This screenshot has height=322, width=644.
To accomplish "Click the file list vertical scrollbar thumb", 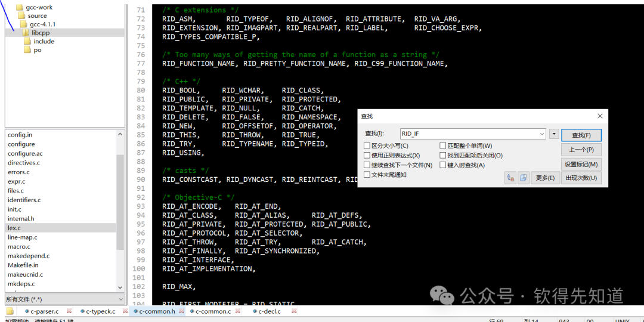I will [120, 202].
